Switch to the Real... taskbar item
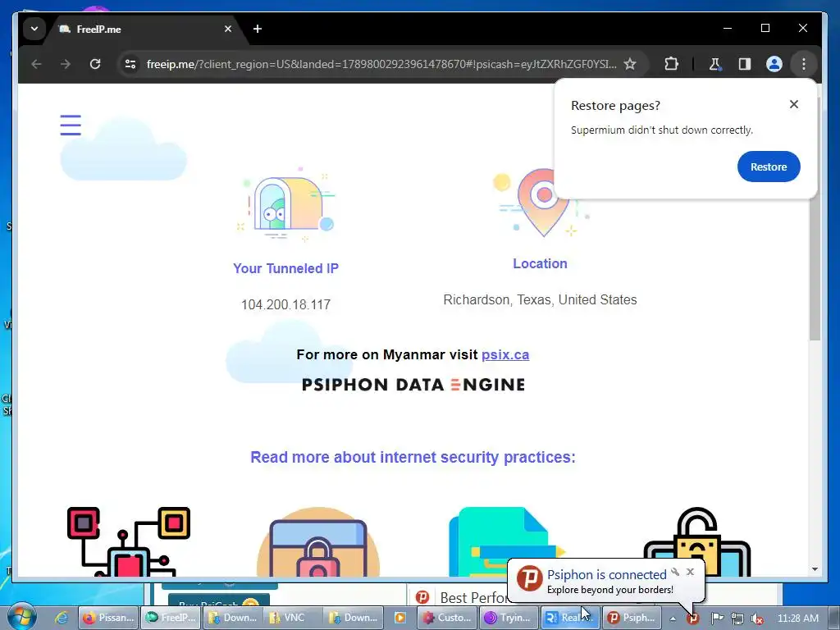840x630 pixels. [x=570, y=618]
